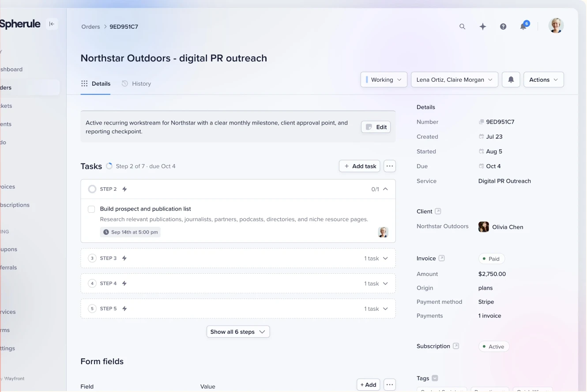View notifications bell with badge 6
The image size is (587, 392).
523,26
